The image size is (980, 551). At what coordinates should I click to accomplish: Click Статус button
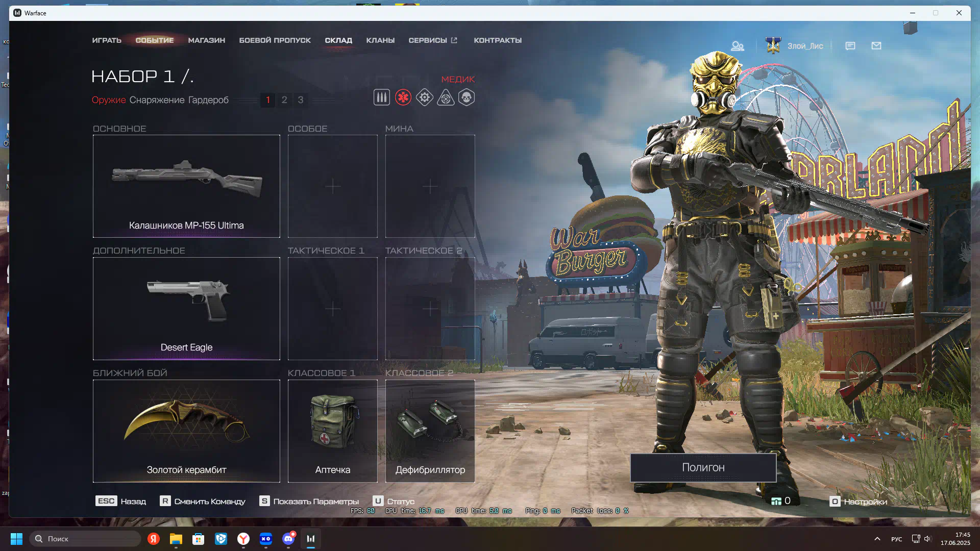[x=394, y=502]
